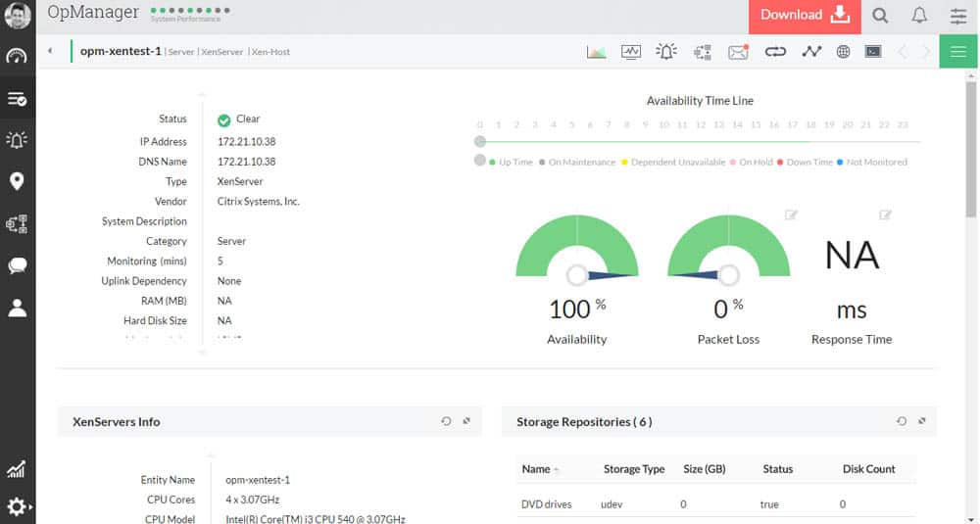Viewport: 980px width, 524px height.
Task: Click the System Performance dots indicator
Action: pyautogui.click(x=191, y=11)
